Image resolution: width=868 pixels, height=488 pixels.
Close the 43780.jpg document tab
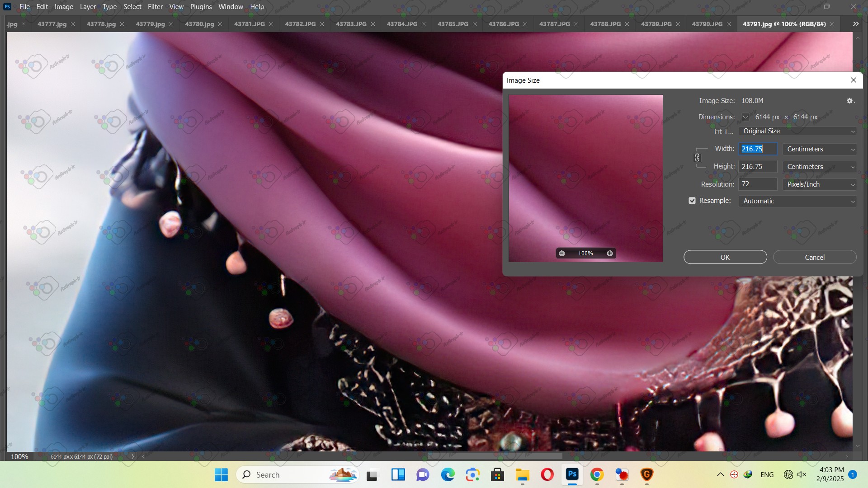tap(220, 24)
